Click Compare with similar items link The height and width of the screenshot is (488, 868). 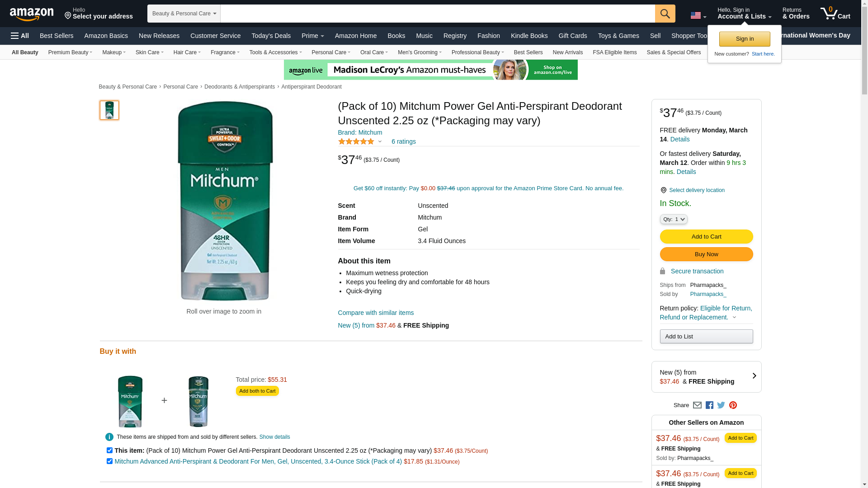[x=376, y=313]
